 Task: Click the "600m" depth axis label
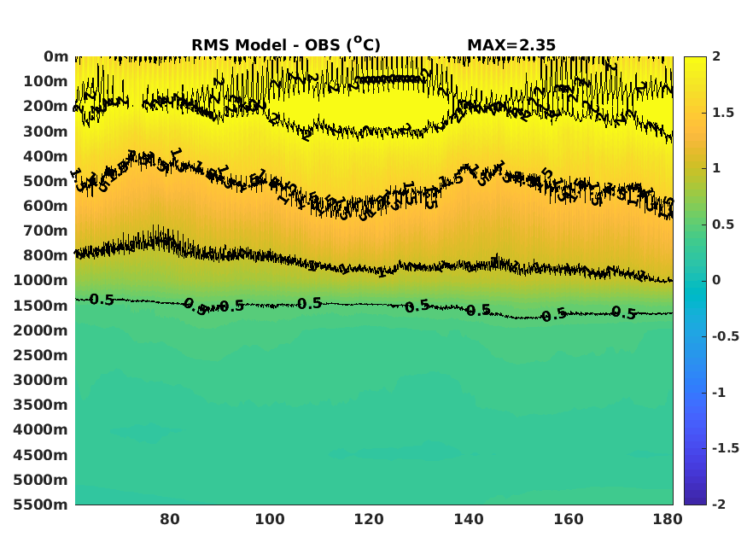tap(46, 206)
